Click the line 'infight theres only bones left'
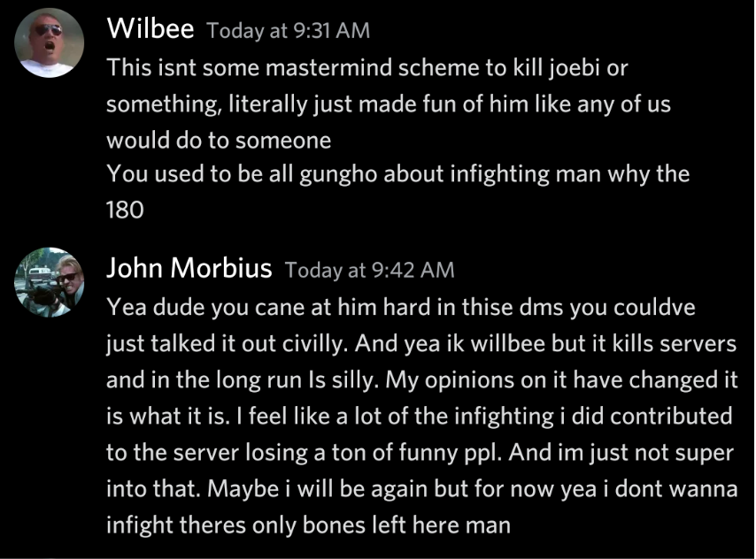This screenshot has height=559, width=756. (x=308, y=525)
